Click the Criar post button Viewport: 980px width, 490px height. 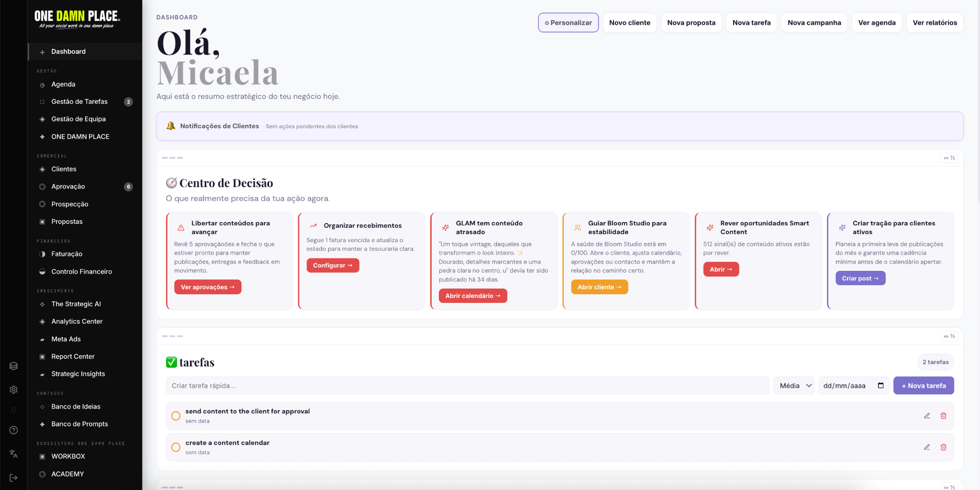tap(860, 278)
